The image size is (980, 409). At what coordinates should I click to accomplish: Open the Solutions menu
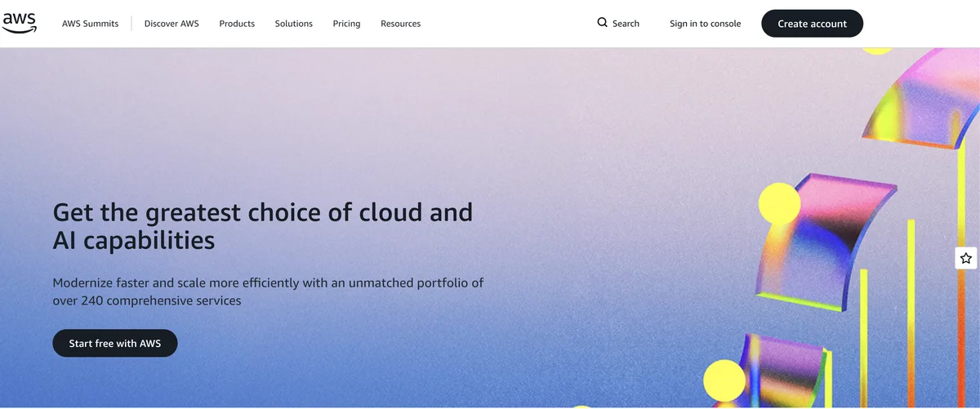point(294,24)
